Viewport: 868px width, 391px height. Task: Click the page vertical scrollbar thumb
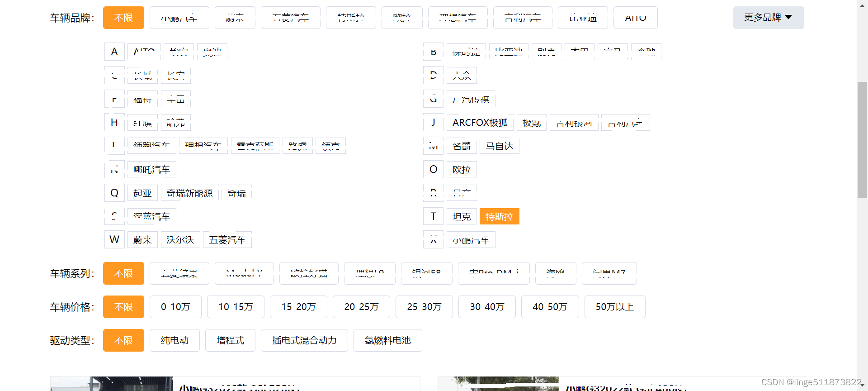(x=862, y=139)
